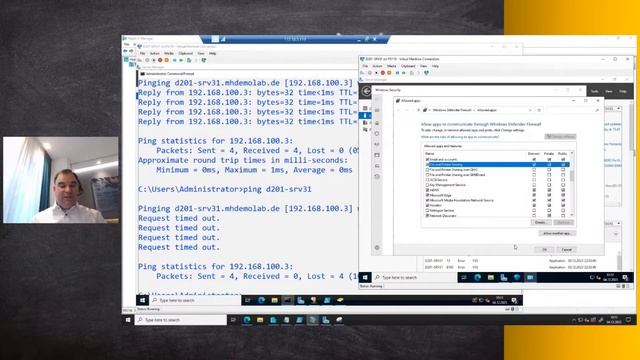Click orange Save icon in background VM toolbar
Viewport: 640px width, 360px height.
(x=166, y=60)
